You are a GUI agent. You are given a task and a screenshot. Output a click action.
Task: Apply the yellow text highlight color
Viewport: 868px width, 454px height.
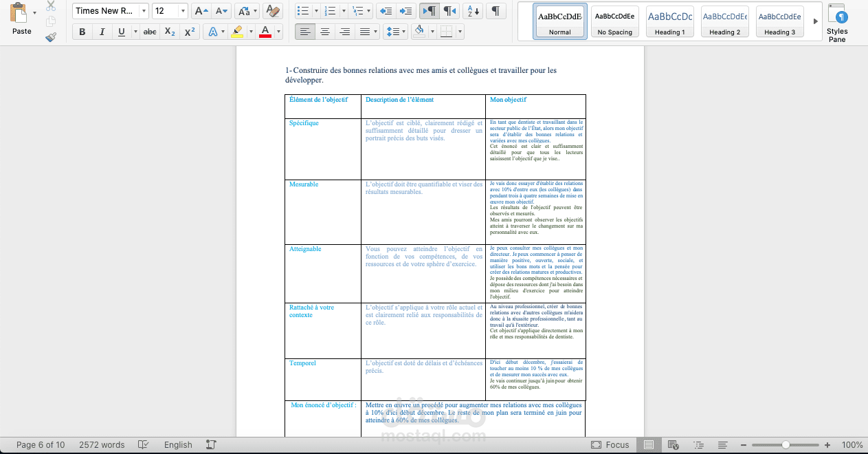237,32
